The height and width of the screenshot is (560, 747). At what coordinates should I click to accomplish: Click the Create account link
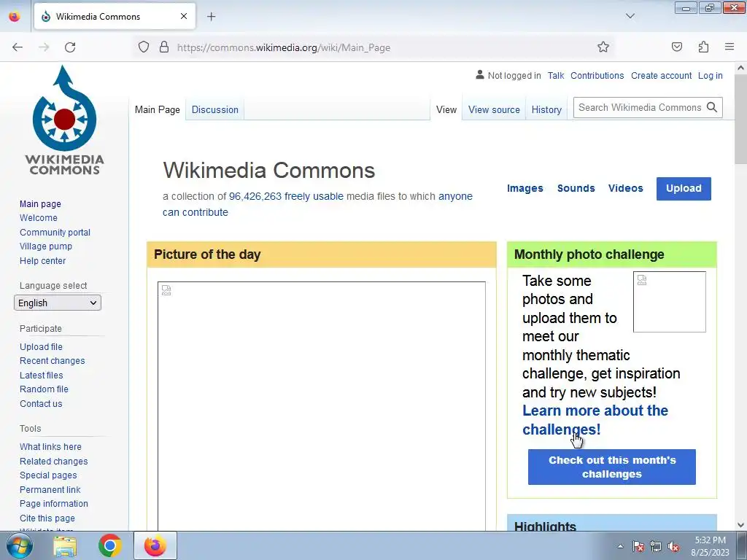click(661, 76)
